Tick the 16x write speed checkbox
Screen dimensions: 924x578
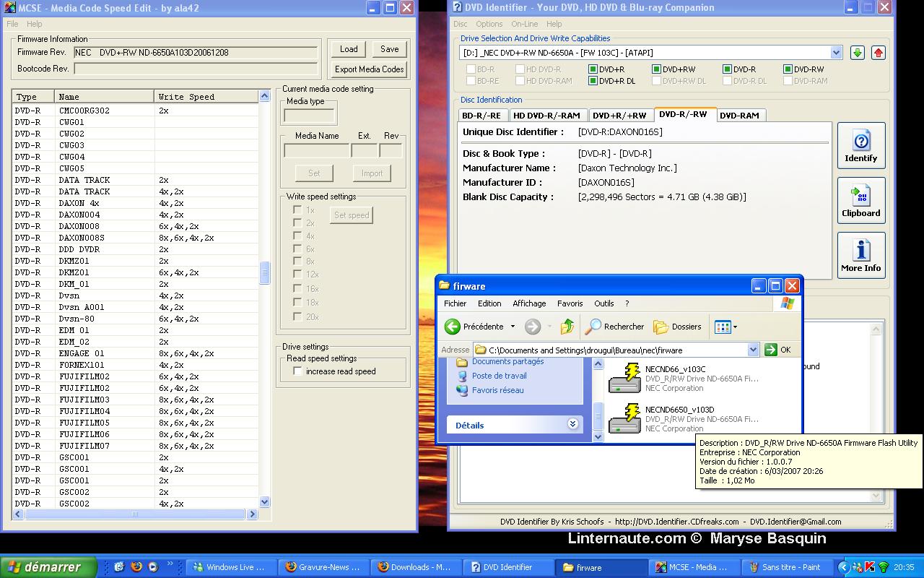[297, 288]
